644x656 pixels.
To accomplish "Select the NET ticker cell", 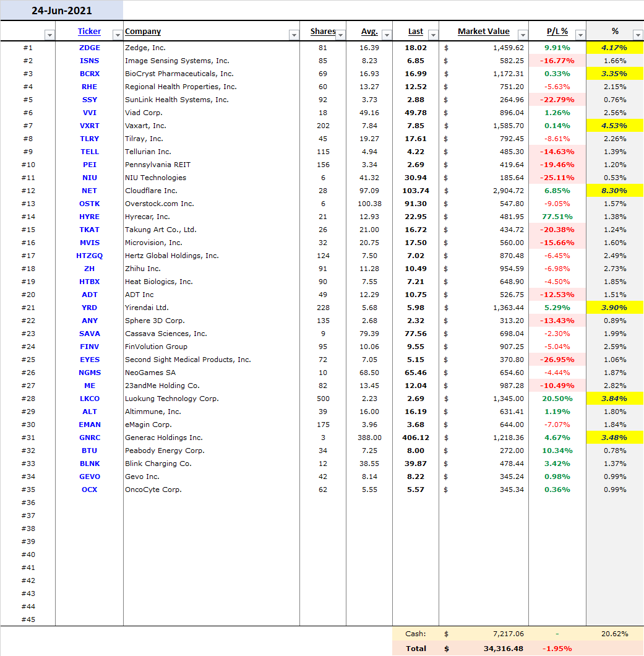I will [x=90, y=191].
